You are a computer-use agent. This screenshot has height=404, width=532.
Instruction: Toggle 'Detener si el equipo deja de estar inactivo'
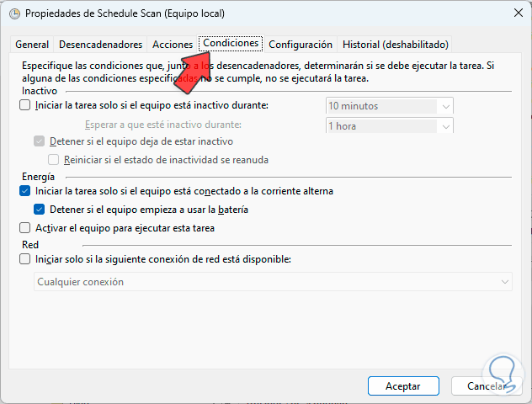click(x=39, y=141)
